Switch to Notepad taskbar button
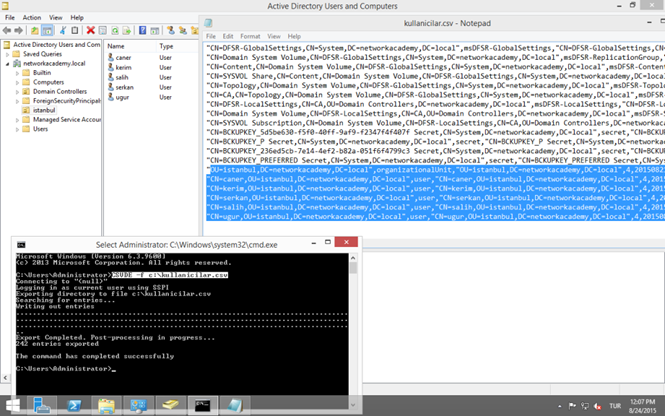Image resolution: width=665 pixels, height=416 pixels. [235, 406]
